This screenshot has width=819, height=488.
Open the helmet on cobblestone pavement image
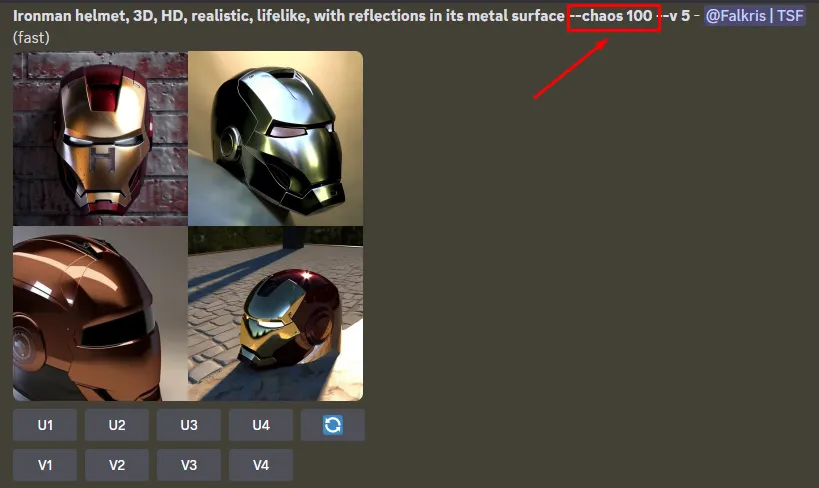(275, 313)
